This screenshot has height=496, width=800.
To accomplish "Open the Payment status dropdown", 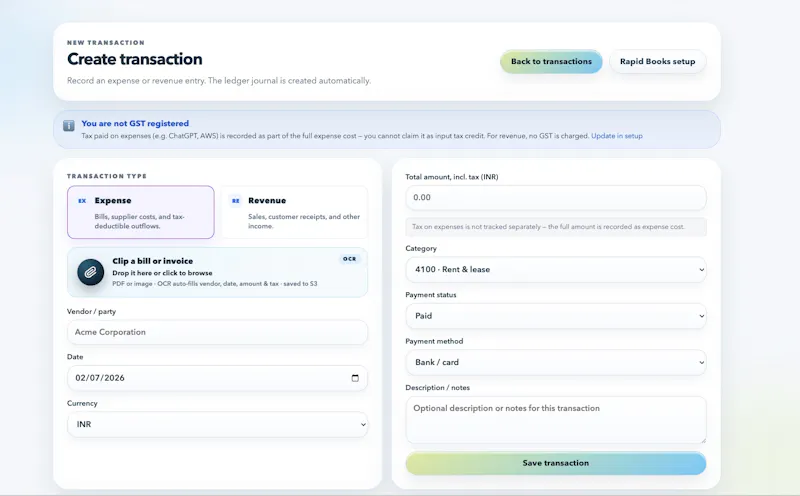I will pyautogui.click(x=556, y=316).
